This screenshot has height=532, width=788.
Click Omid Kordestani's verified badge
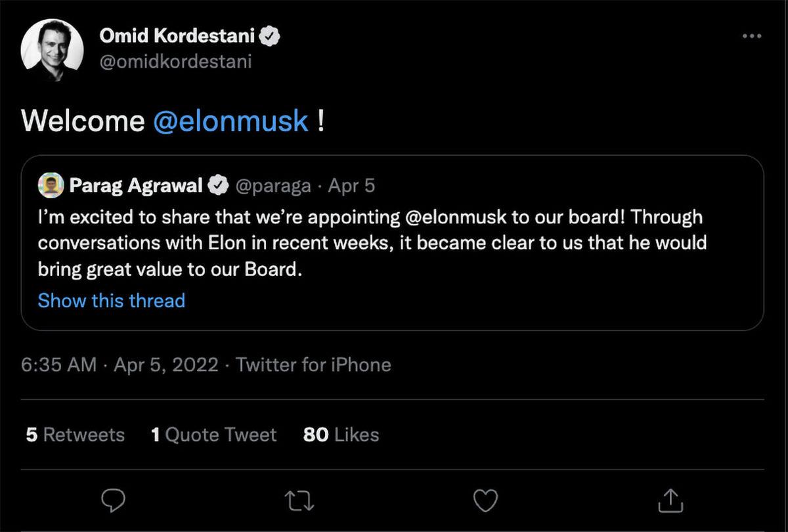click(x=271, y=36)
